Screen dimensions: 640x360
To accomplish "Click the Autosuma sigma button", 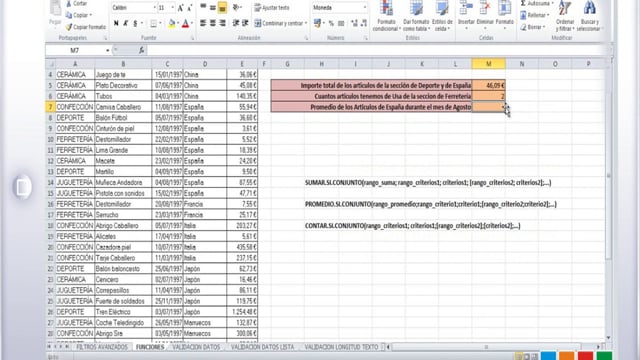I will tap(536, 3).
